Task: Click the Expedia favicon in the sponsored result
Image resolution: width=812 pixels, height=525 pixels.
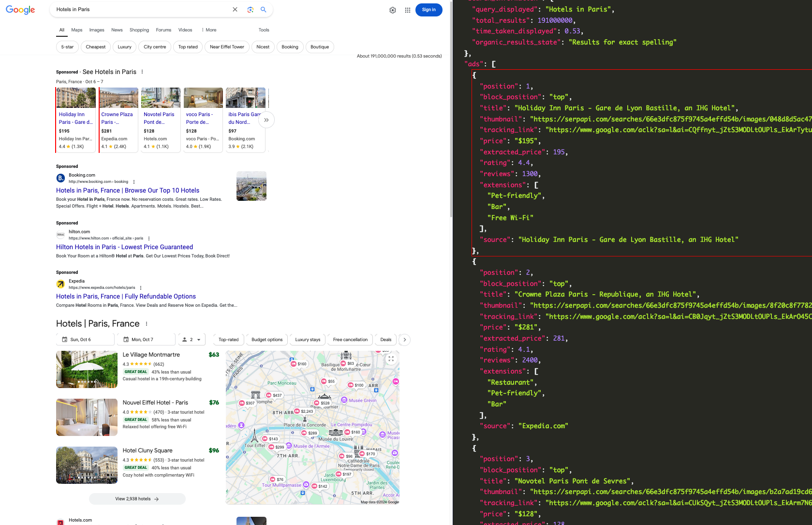Action: click(x=60, y=284)
